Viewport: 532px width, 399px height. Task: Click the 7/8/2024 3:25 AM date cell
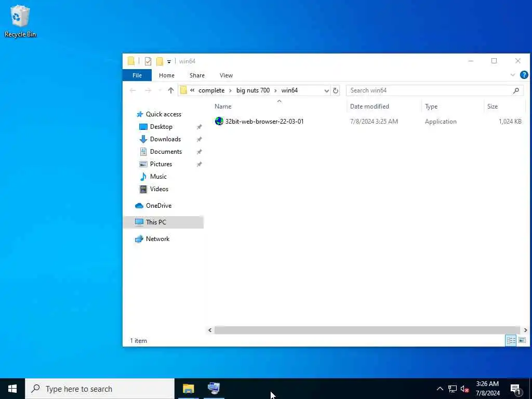(374, 122)
